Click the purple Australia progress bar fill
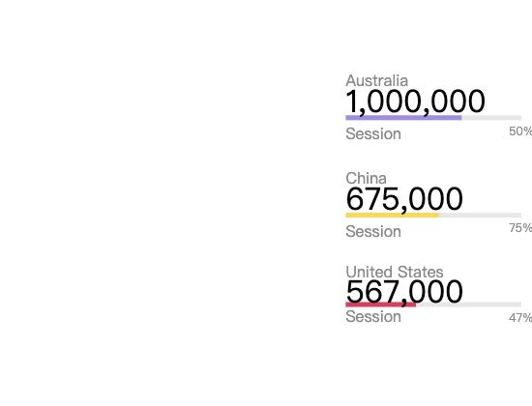The image size is (532, 406). point(403,118)
